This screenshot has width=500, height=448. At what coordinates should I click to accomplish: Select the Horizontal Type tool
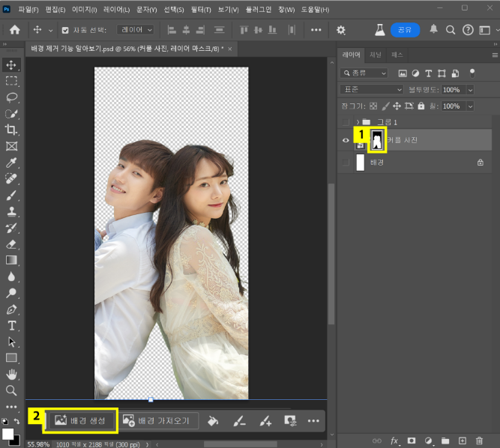12,326
